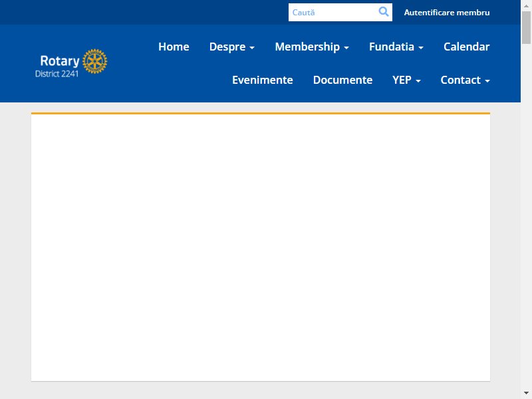Screen dimensions: 532x399
Task: Go to the Home page
Action: click(x=174, y=47)
